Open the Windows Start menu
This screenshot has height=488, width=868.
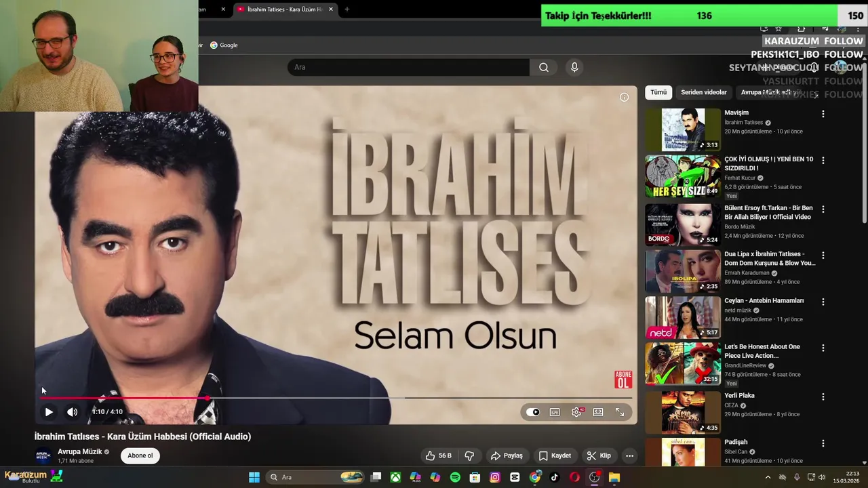click(254, 477)
